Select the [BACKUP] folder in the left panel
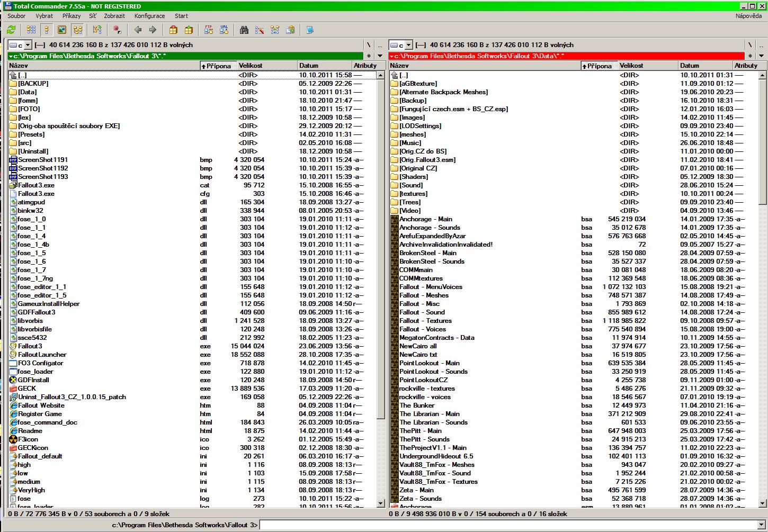This screenshot has height=532, width=768. click(x=33, y=84)
